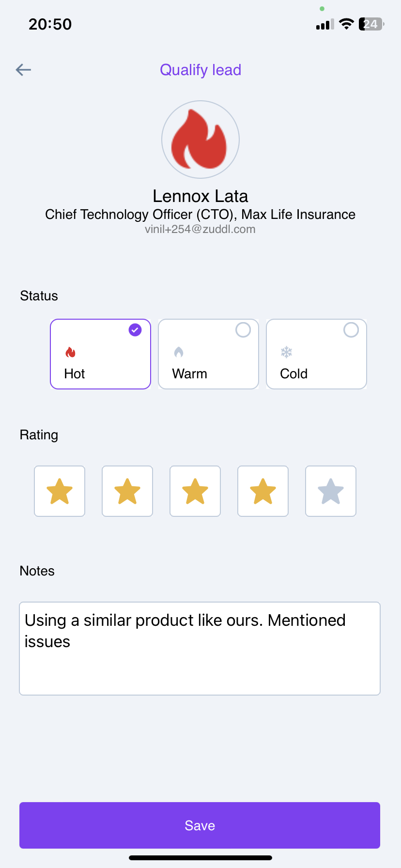Tap the snowflake Cold icon
This screenshot has height=868, width=401.
point(287,352)
